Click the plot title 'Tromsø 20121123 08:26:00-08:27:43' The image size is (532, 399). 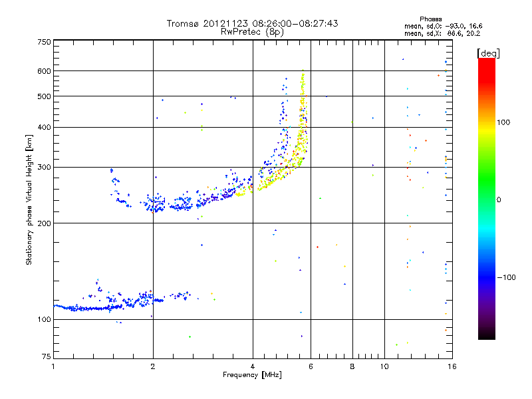(252, 23)
